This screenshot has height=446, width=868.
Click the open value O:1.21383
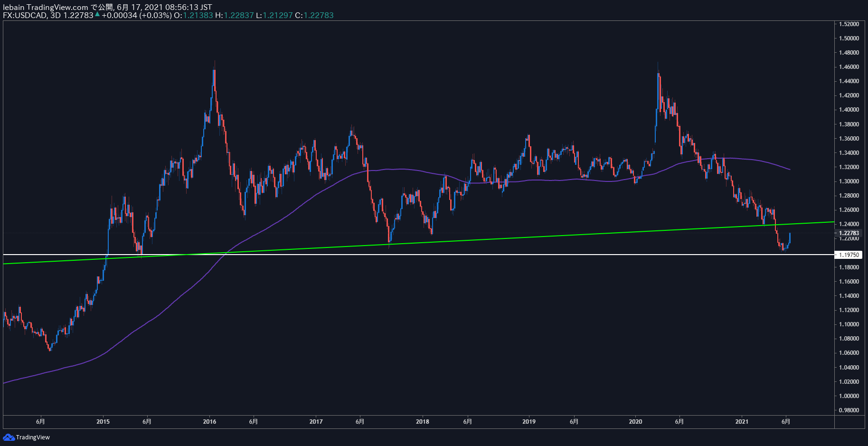pyautogui.click(x=193, y=15)
